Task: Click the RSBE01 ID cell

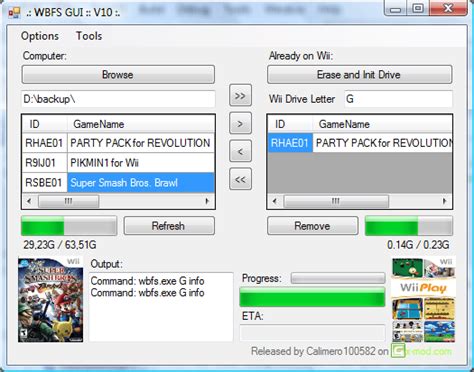Action: [x=44, y=182]
